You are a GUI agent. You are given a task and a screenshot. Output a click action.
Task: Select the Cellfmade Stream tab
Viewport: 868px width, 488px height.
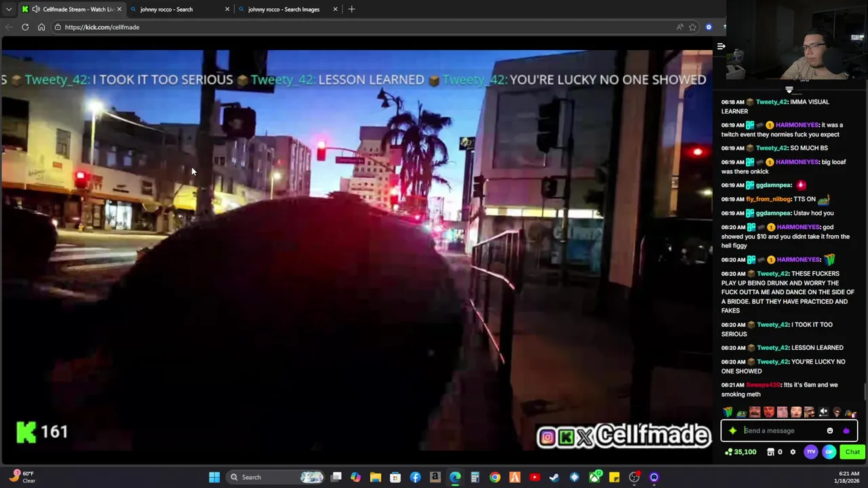pyautogui.click(x=71, y=9)
